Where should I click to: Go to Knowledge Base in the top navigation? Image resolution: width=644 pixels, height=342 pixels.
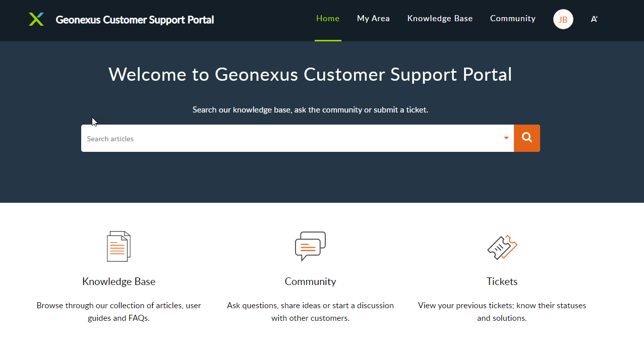pos(440,19)
